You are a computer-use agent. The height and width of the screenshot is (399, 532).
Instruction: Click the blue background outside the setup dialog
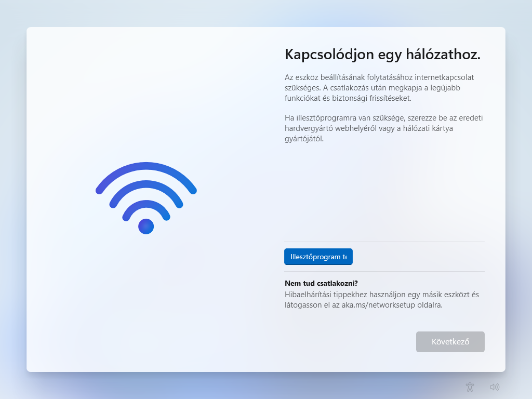[x=13, y=204]
